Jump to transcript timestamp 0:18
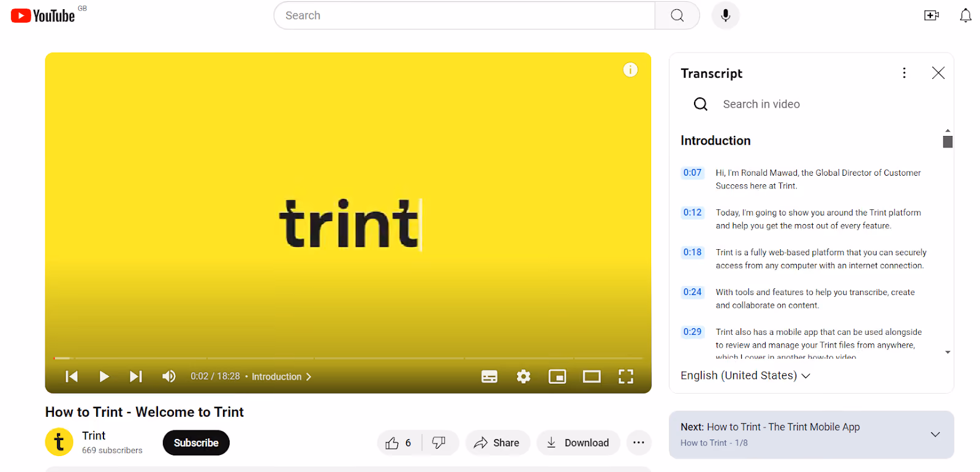The image size is (980, 472). point(693,252)
